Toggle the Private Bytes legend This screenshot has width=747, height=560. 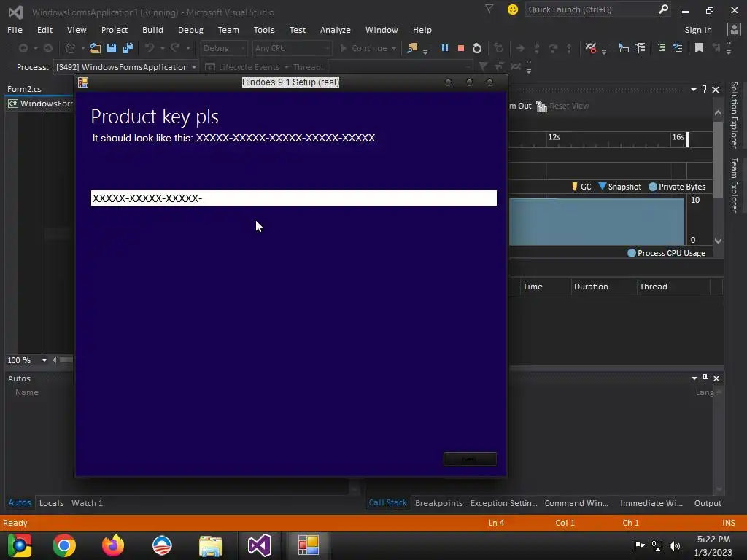[653, 187]
